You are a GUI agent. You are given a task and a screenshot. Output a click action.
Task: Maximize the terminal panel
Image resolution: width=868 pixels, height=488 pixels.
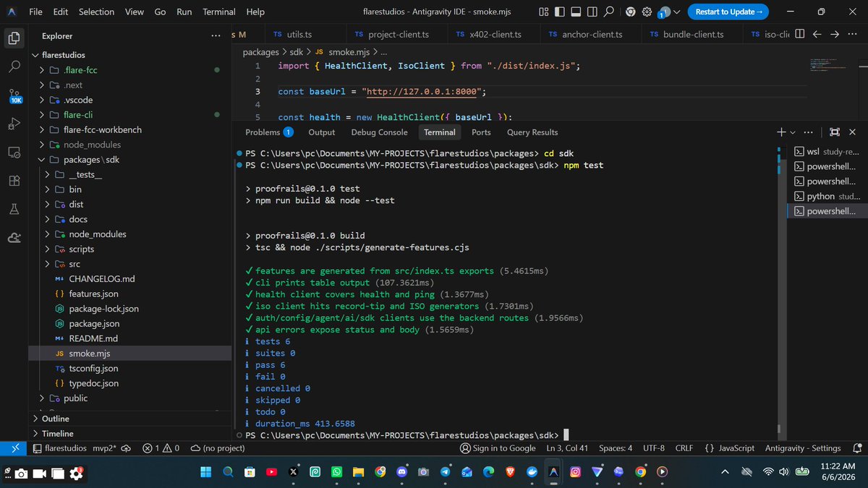834,132
